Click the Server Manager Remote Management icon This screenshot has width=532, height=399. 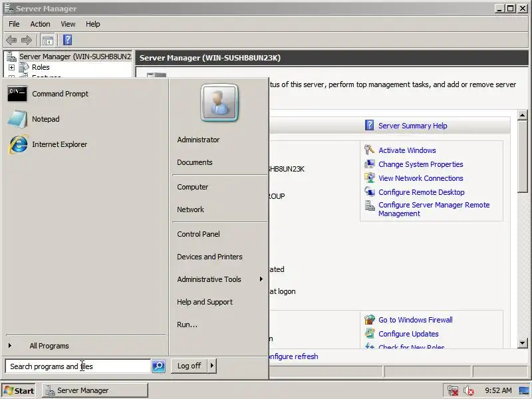[369, 205]
